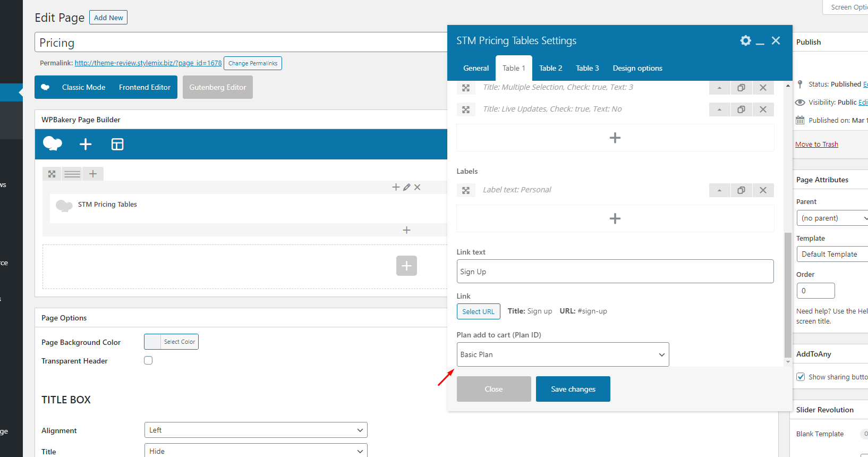This screenshot has width=868, height=457.
Task: Click drag handle icon for 'Multiple Selection' row
Action: pyautogui.click(x=466, y=88)
